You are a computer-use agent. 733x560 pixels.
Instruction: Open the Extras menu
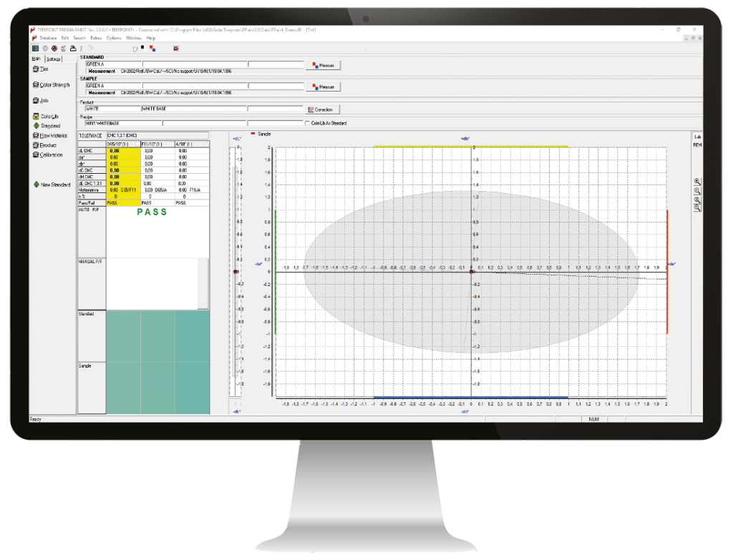coord(95,37)
